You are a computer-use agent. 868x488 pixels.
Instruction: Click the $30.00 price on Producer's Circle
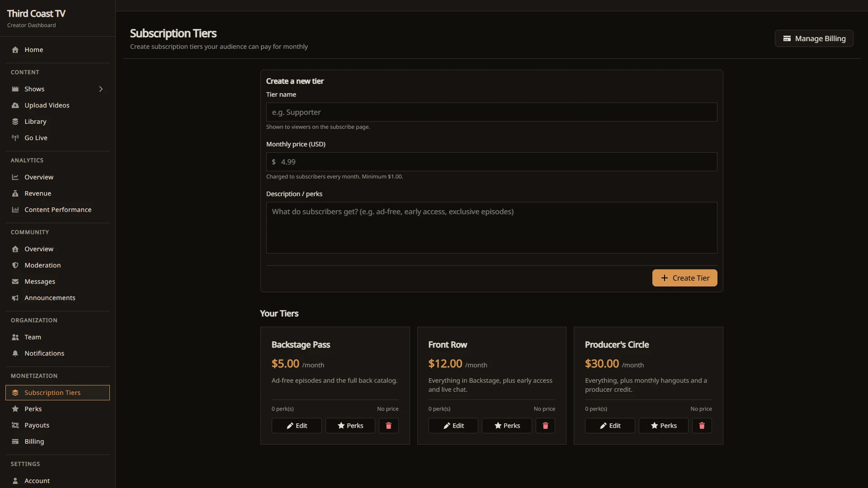tap(602, 364)
